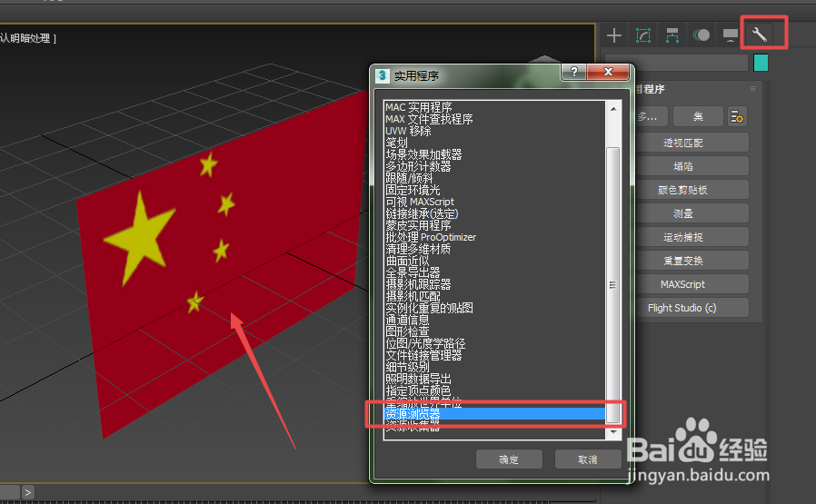This screenshot has height=504, width=816.
Task: Select 可视 MAXScript in the list
Action: 420,202
